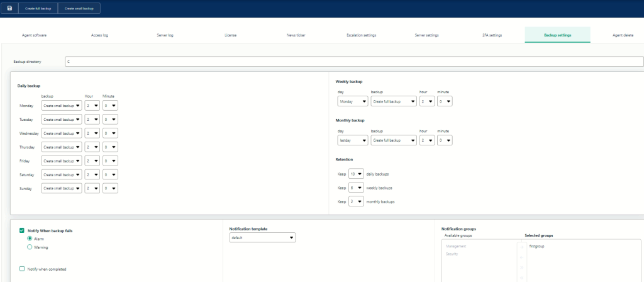
Task: Select Management in Available groups
Action: pos(457,246)
